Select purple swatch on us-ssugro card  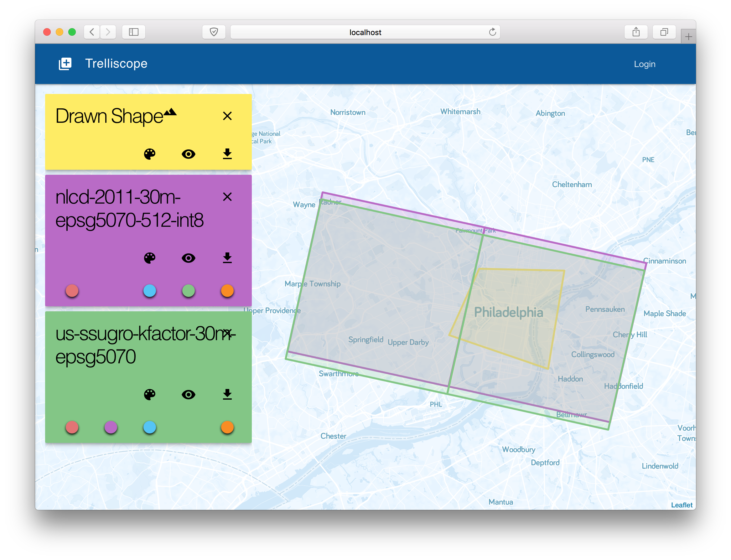pos(111,427)
